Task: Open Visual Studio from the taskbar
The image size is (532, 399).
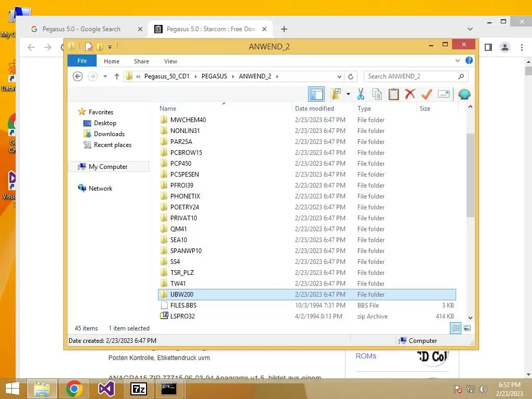Action: click(x=106, y=389)
